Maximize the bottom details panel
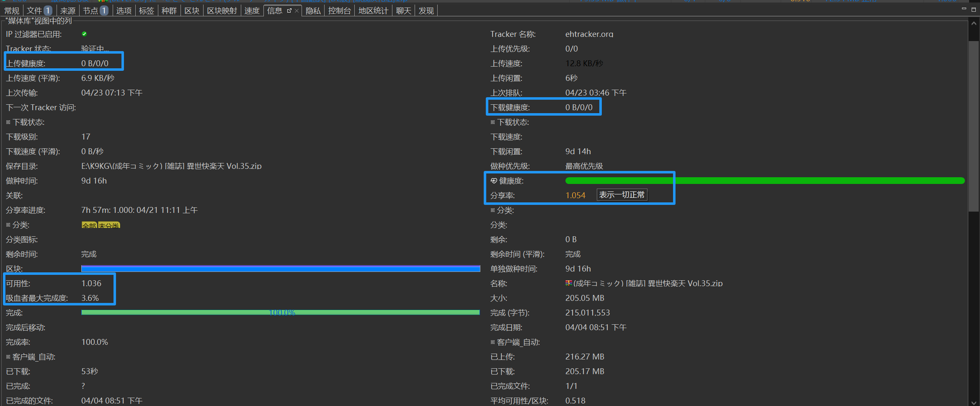This screenshot has width=980, height=406. (x=974, y=9)
